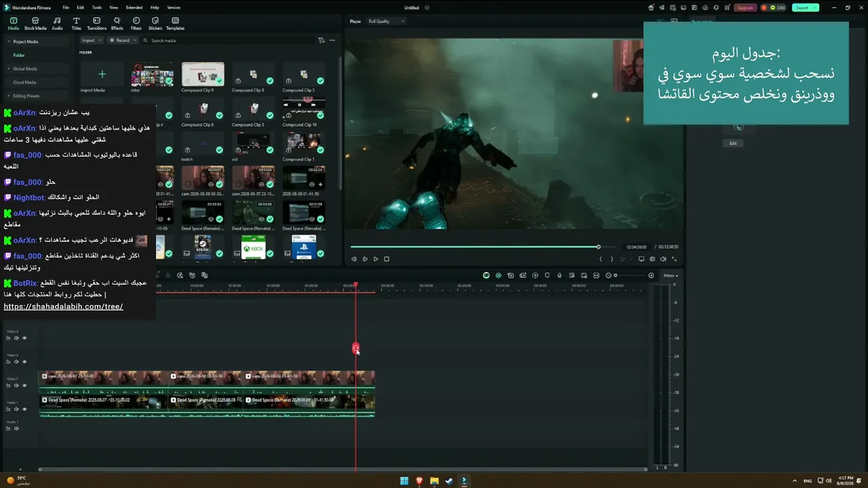Open the Meter dropdown
The height and width of the screenshot is (488, 868).
click(x=671, y=275)
